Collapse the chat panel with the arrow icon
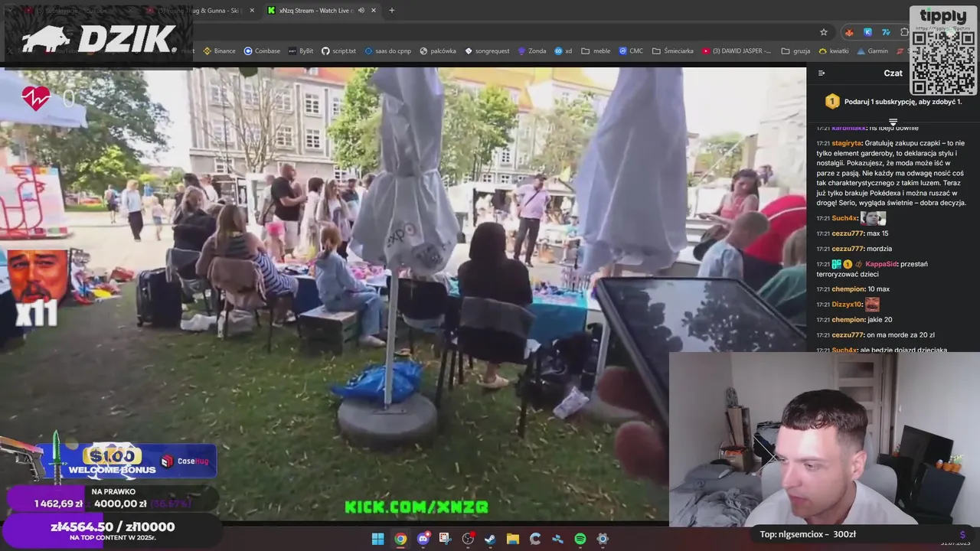 point(822,73)
